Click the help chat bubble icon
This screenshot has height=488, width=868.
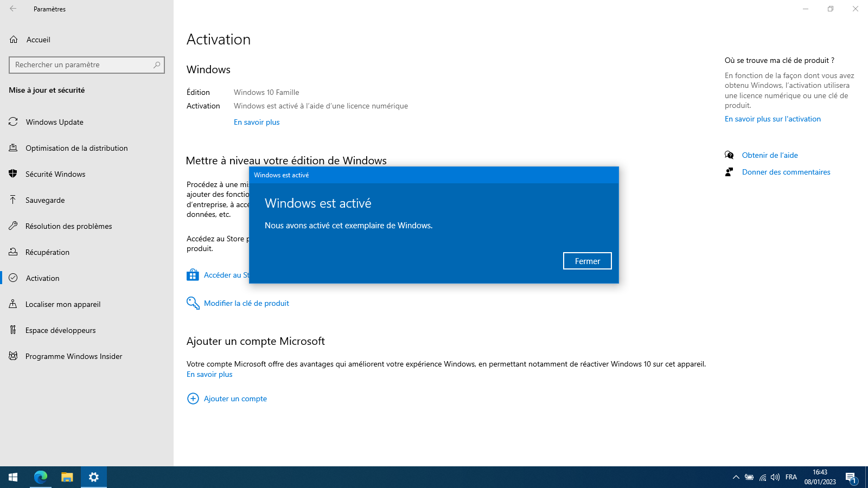tap(729, 155)
